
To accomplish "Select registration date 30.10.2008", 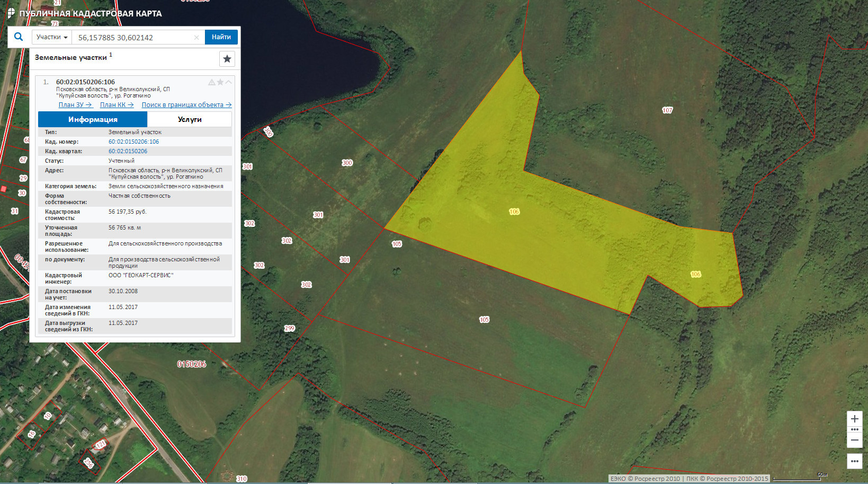I will pos(123,291).
